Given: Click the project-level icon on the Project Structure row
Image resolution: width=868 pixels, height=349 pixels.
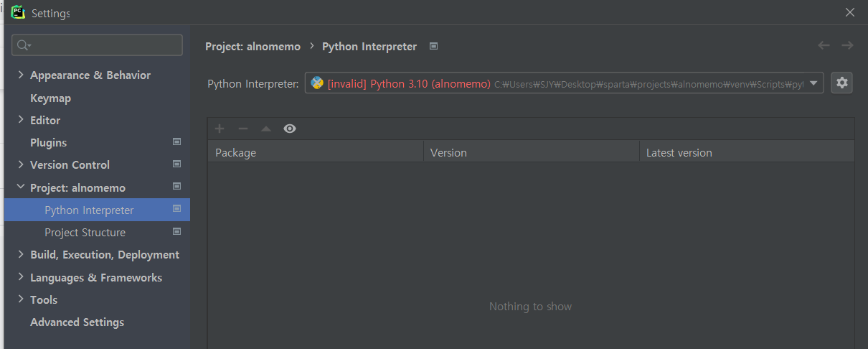Looking at the screenshot, I should 176,231.
